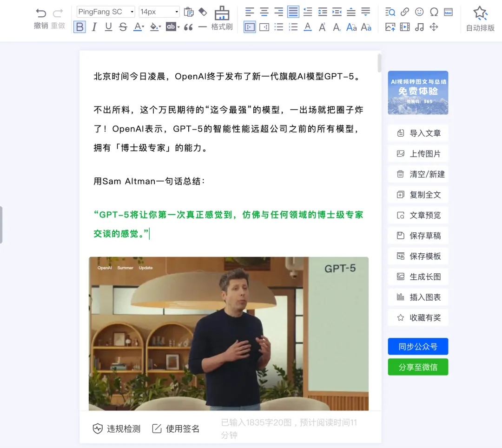Insert audio with music note icon
The image size is (502, 448).
[x=419, y=27]
